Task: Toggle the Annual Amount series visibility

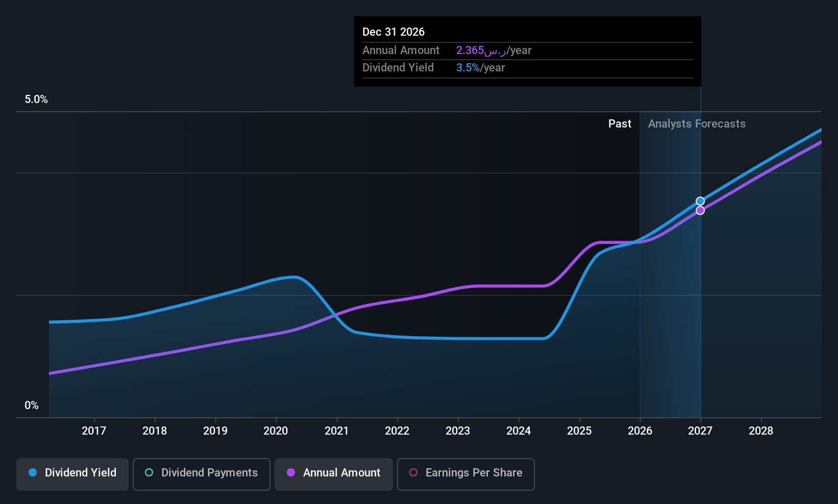Action: click(333, 474)
